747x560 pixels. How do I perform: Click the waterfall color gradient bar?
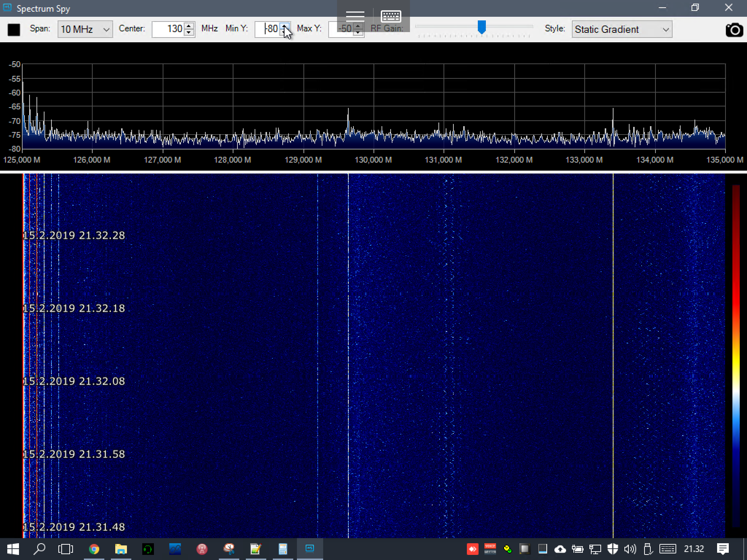[736, 355]
